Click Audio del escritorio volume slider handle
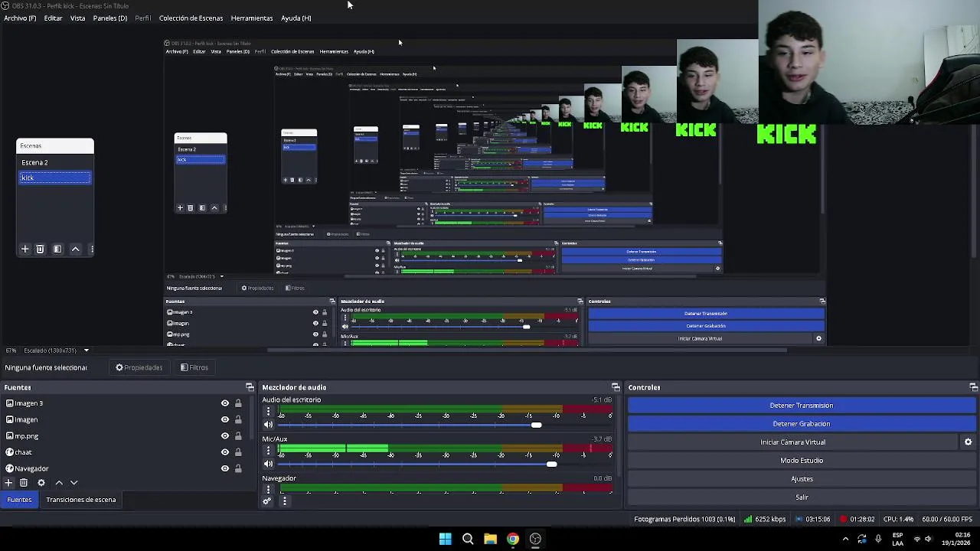The width and height of the screenshot is (980, 551). [x=536, y=425]
